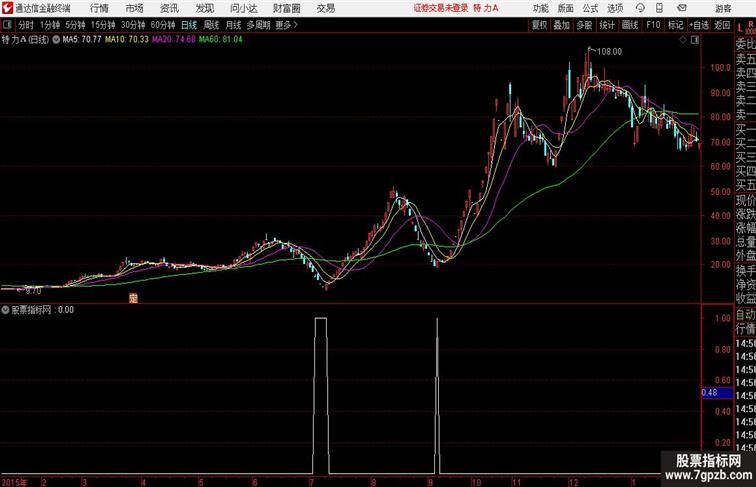Click the F10 toolbar button

coord(653,25)
